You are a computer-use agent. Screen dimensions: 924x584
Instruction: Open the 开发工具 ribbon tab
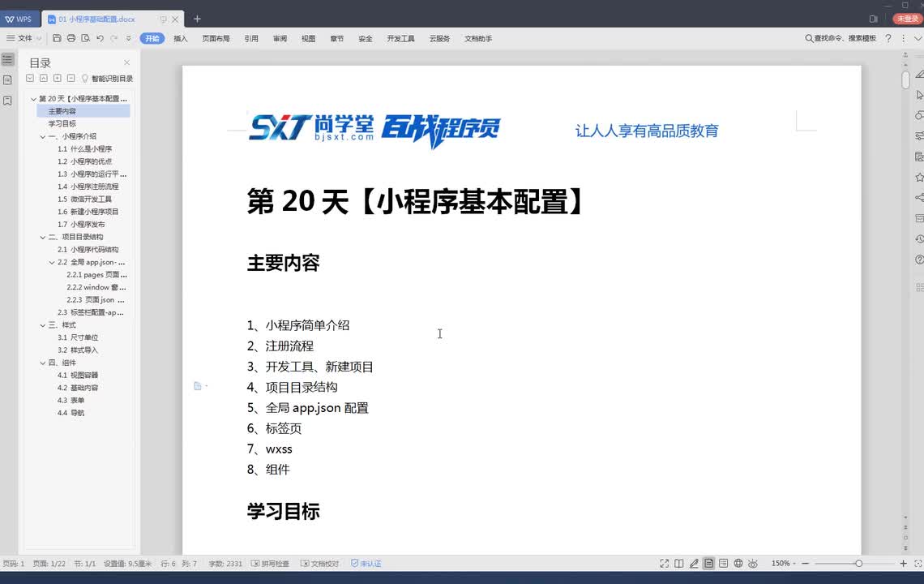[x=400, y=38]
